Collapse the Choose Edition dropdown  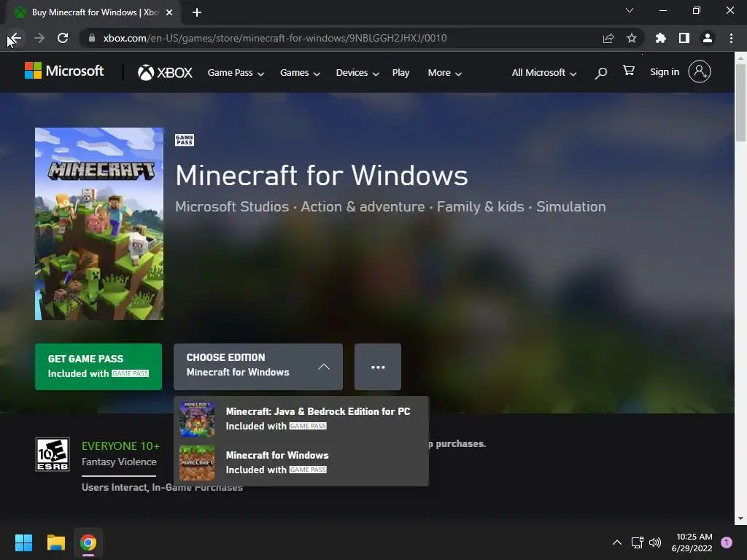point(258,367)
